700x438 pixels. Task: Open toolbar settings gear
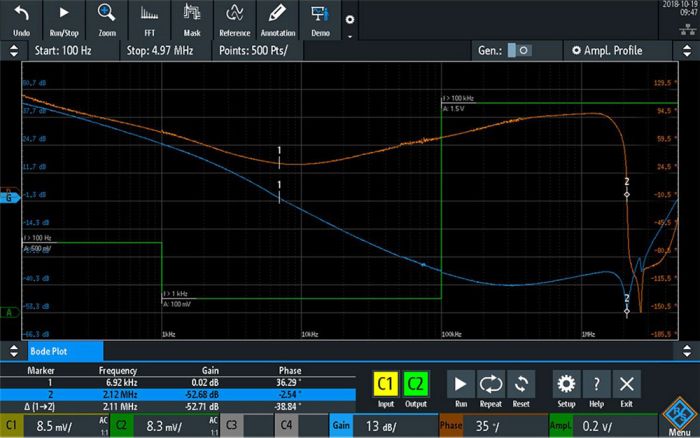tap(349, 19)
